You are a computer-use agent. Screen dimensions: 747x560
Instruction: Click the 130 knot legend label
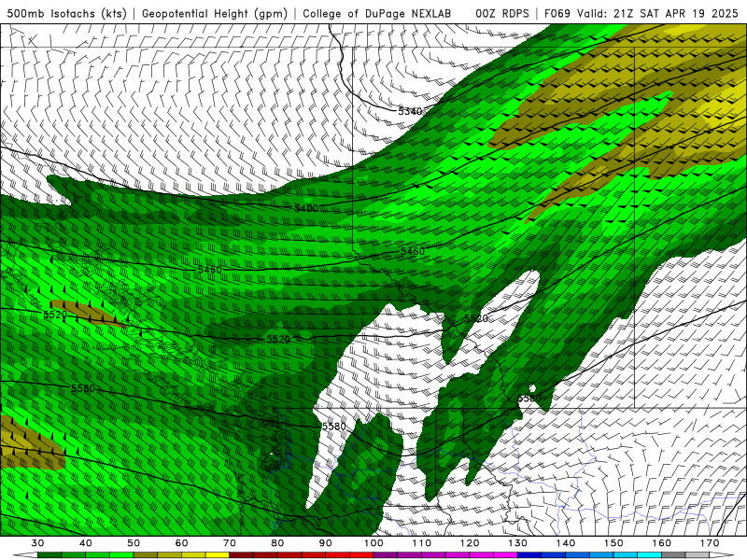518,543
